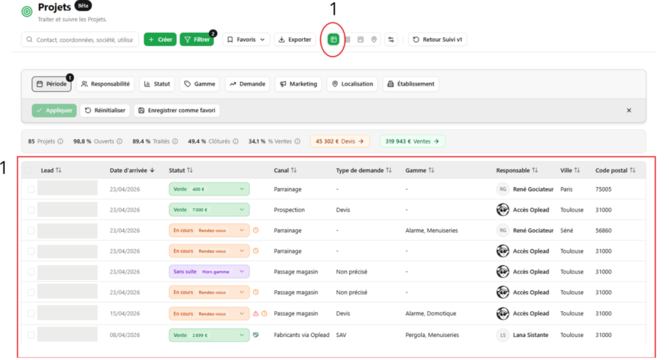The width and height of the screenshot is (669, 360).
Task: Click the Appliquer button
Action: 54,110
